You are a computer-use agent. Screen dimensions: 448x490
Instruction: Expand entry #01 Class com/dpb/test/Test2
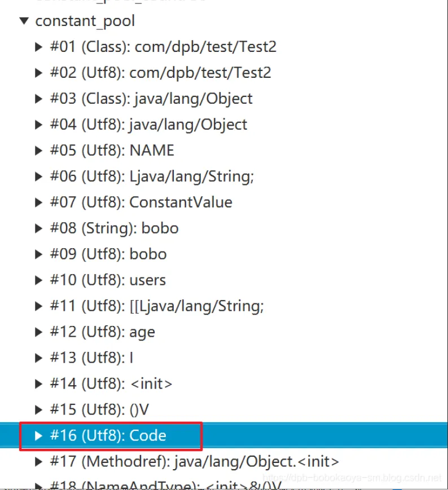38,47
